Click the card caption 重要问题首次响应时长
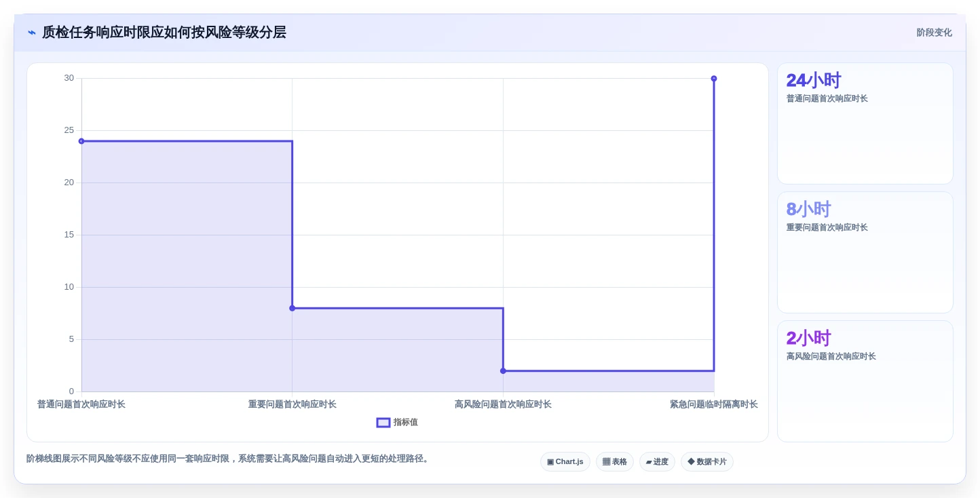The image size is (980, 498). click(x=827, y=227)
